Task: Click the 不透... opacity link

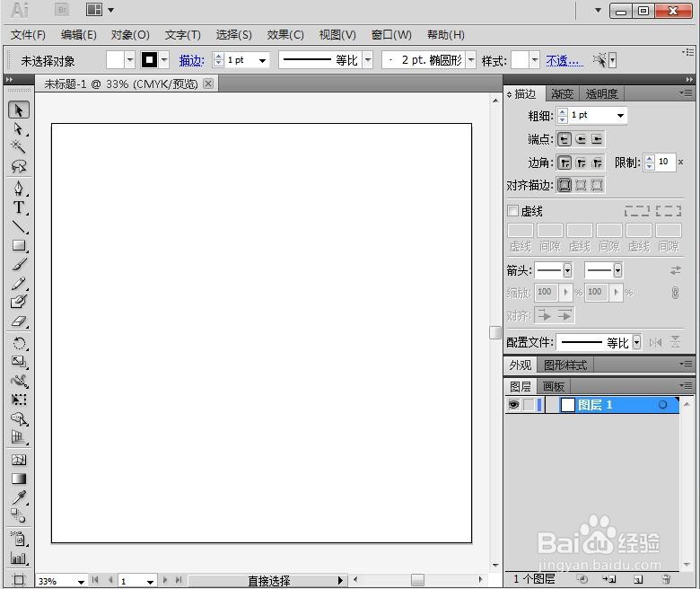Action: click(564, 60)
